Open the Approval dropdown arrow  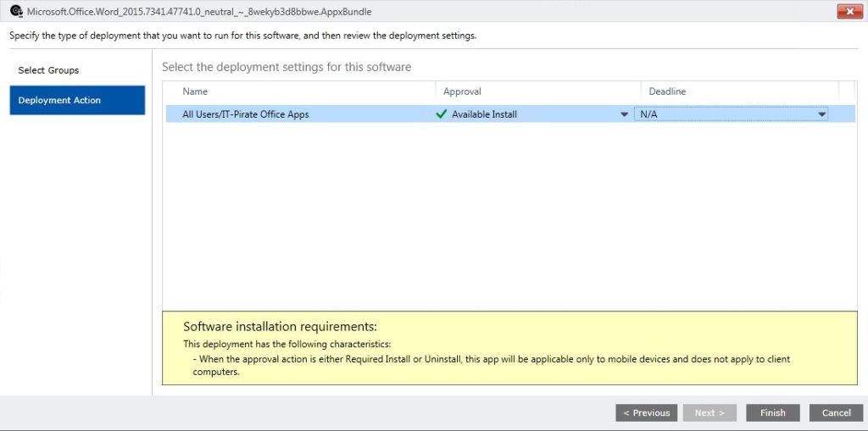click(625, 114)
